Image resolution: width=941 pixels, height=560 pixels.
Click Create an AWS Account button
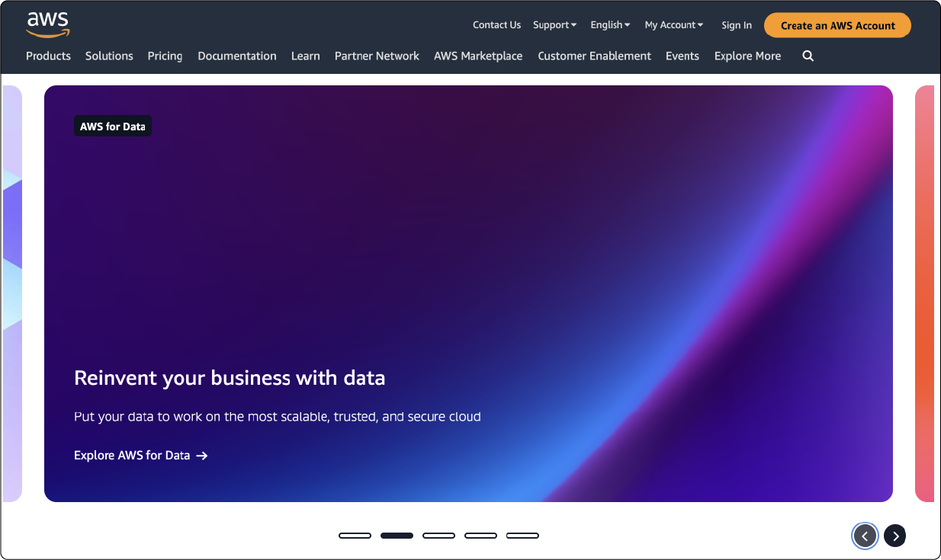tap(837, 25)
